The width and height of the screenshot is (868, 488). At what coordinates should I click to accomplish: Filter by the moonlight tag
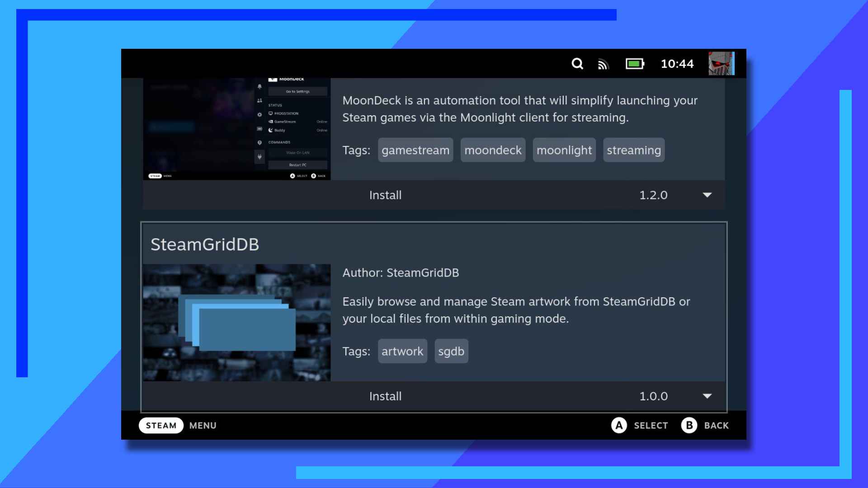[x=564, y=150]
